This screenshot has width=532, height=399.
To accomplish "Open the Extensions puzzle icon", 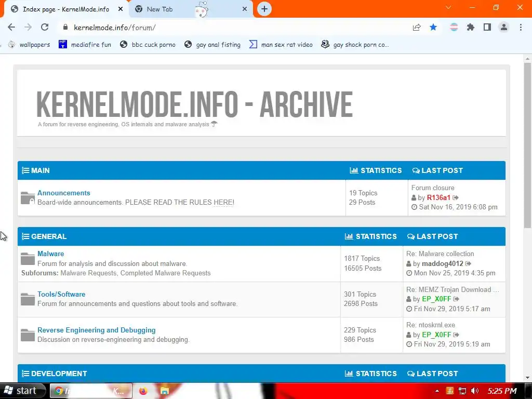I will tap(471, 28).
